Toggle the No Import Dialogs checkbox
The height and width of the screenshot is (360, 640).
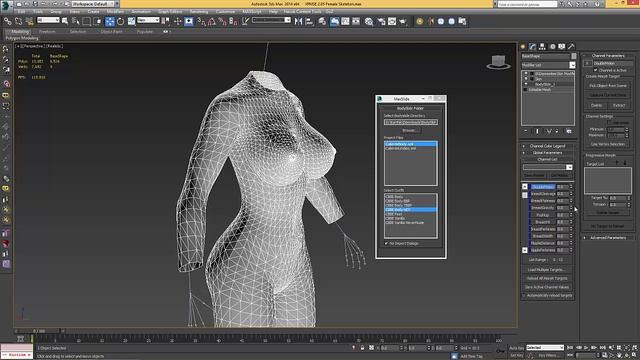point(386,244)
